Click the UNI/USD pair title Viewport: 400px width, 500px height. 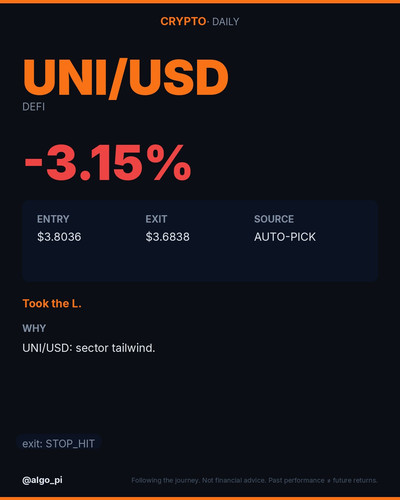pyautogui.click(x=126, y=78)
